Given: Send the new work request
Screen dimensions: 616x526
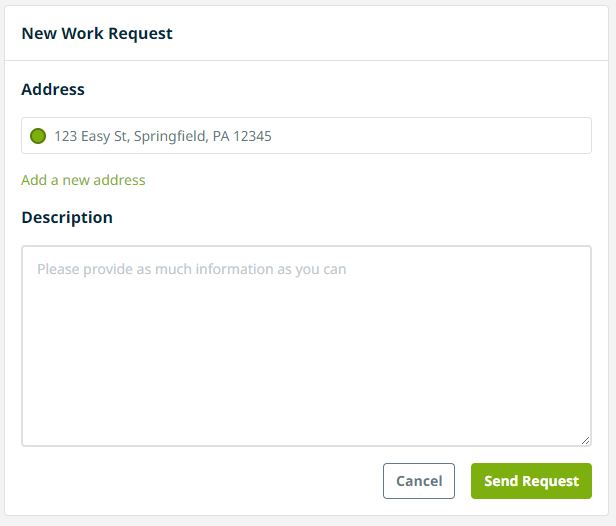Looking at the screenshot, I should (531, 481).
